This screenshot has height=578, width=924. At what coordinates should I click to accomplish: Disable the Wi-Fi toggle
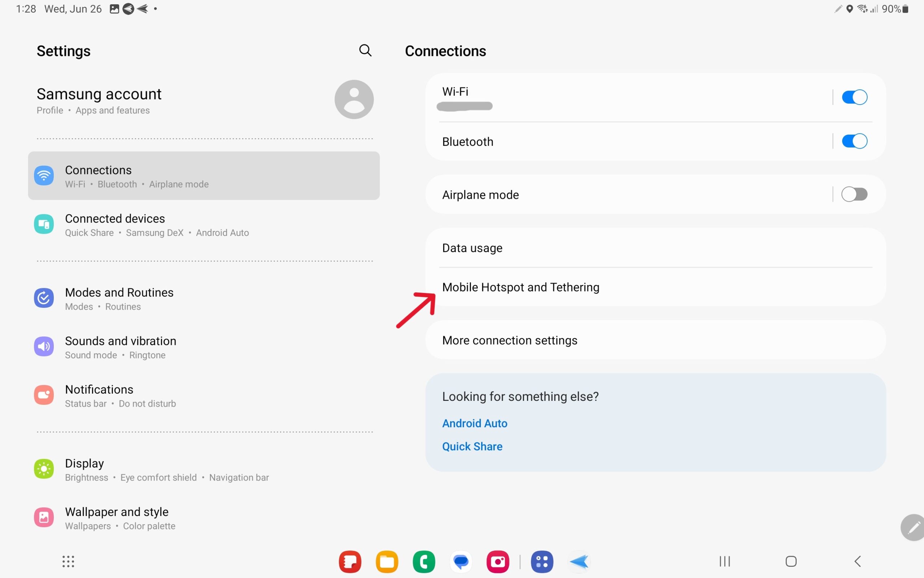854,97
